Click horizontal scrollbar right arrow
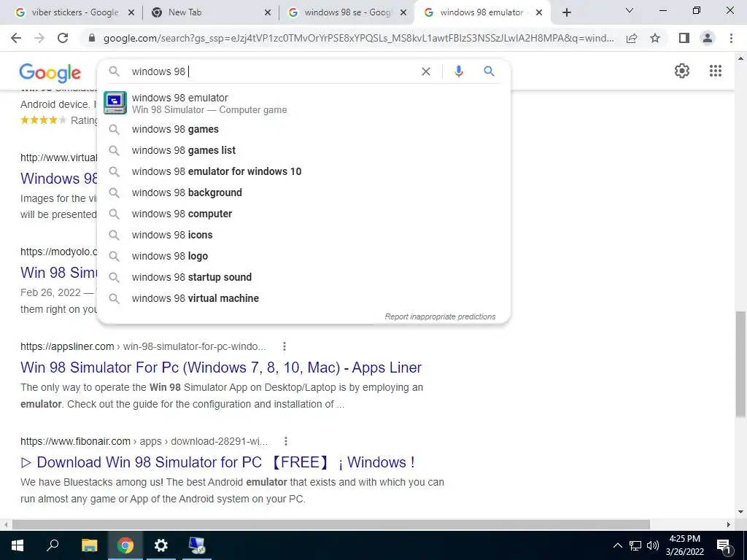Image resolution: width=747 pixels, height=560 pixels. tap(729, 525)
